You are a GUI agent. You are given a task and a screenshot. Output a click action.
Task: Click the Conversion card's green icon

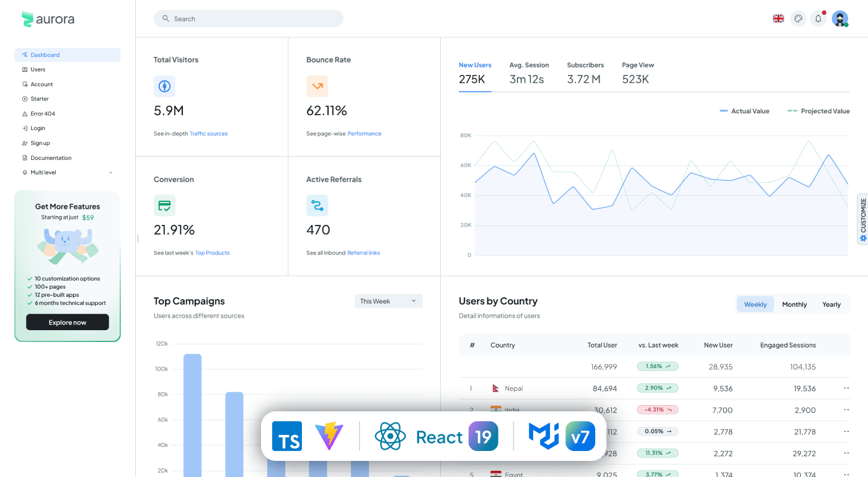coord(164,205)
